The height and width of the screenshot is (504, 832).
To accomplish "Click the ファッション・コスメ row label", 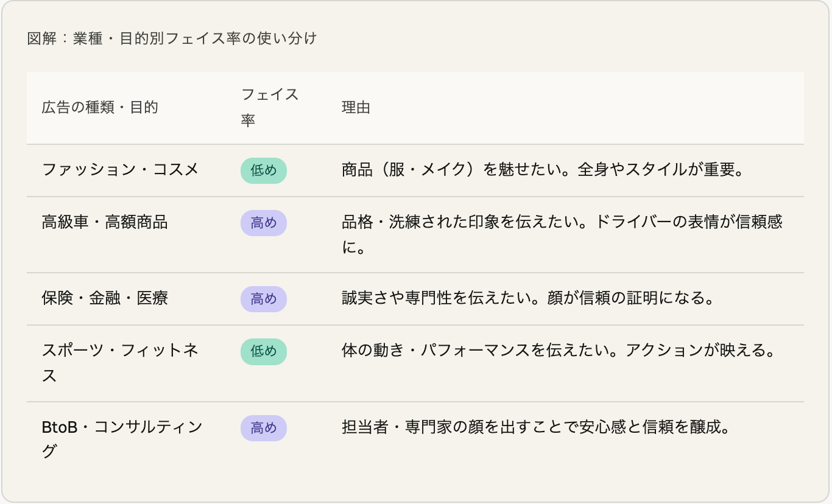I will coord(121,170).
